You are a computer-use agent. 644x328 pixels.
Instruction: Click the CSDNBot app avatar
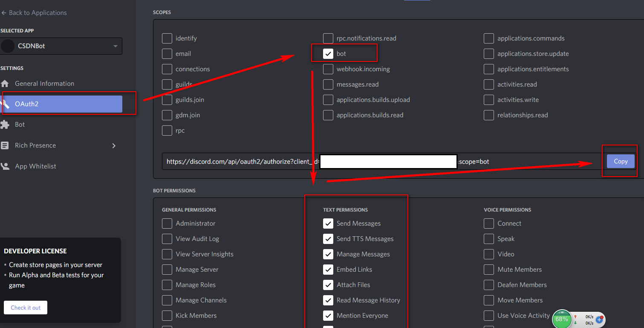click(8, 46)
